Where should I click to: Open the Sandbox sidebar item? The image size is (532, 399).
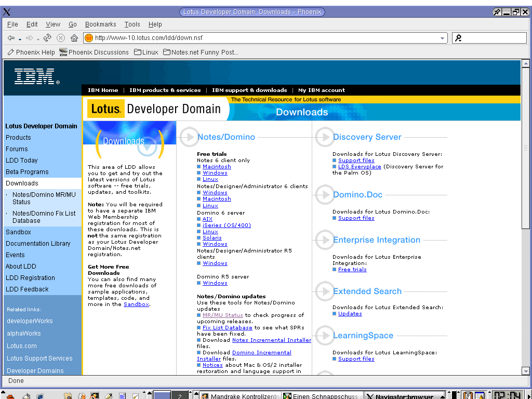click(18, 232)
